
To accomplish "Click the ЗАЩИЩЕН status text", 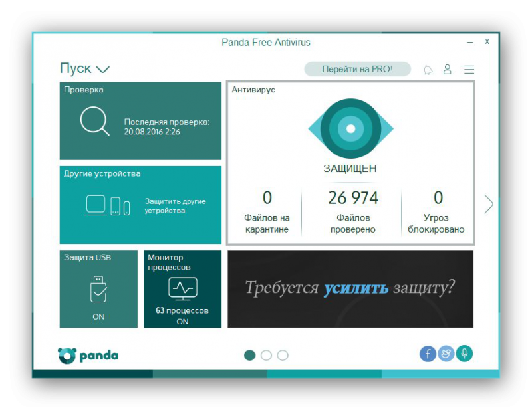I will [x=350, y=169].
